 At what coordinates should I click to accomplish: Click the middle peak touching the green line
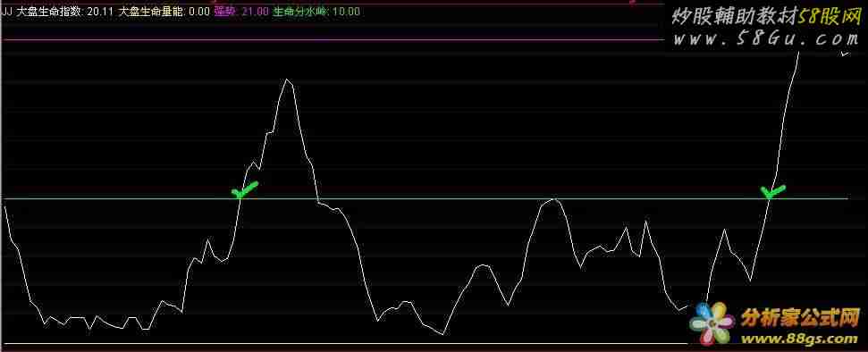point(554,199)
